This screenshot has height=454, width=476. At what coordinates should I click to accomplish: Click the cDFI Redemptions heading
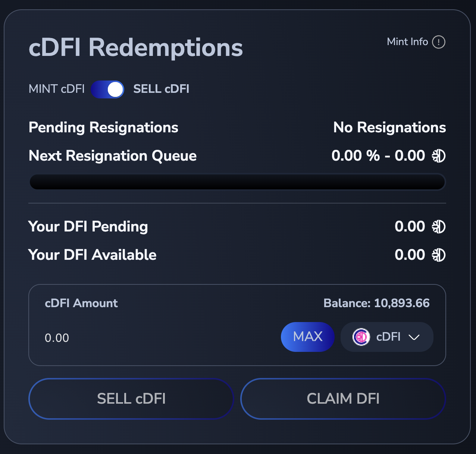tap(136, 48)
